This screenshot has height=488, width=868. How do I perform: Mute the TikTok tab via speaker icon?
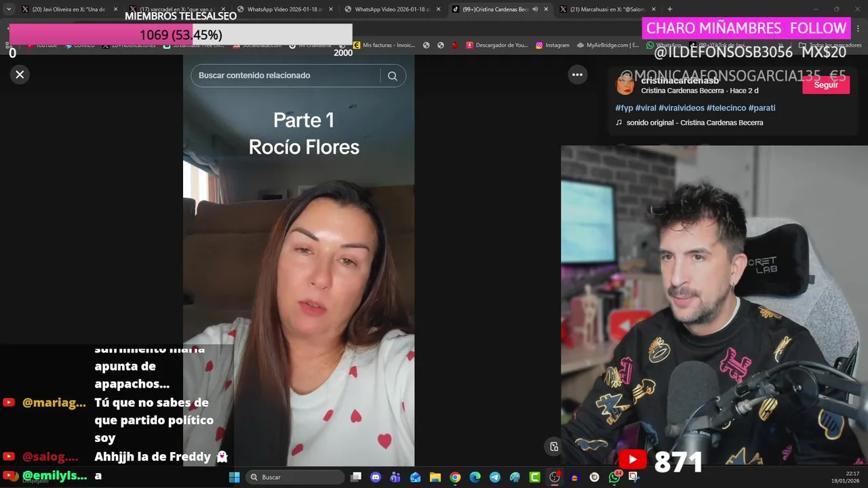[535, 9]
